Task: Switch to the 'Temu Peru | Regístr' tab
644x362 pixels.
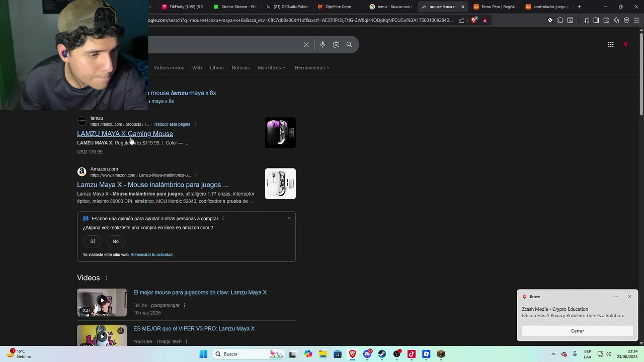Action: (495, 7)
